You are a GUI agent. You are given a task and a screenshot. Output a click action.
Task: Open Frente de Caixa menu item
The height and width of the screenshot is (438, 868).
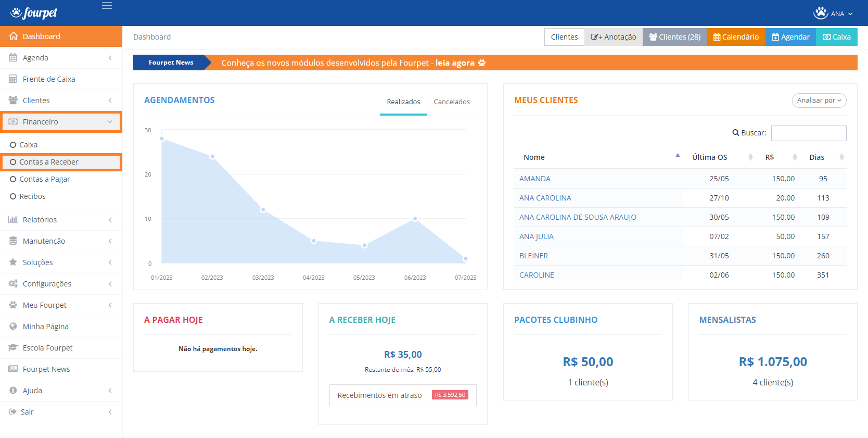click(x=61, y=79)
